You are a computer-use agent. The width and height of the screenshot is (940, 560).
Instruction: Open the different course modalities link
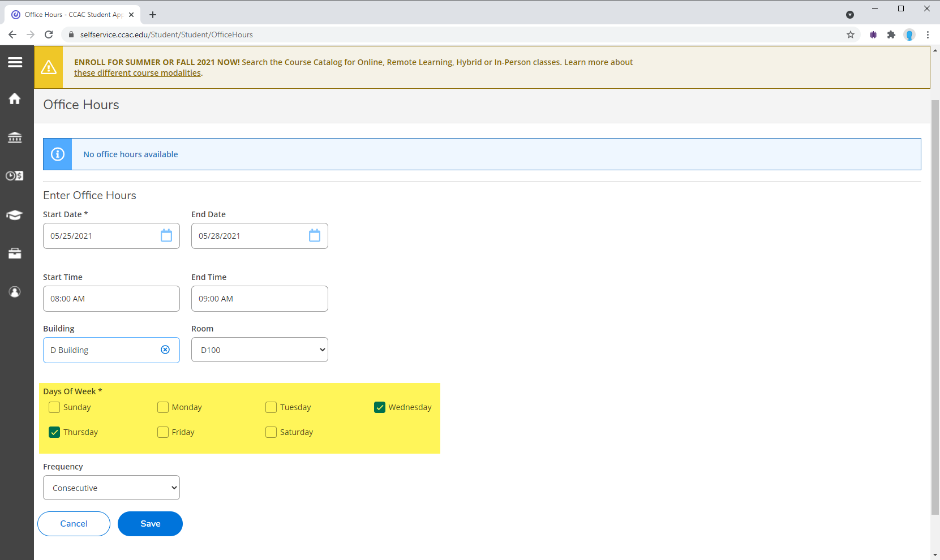138,73
